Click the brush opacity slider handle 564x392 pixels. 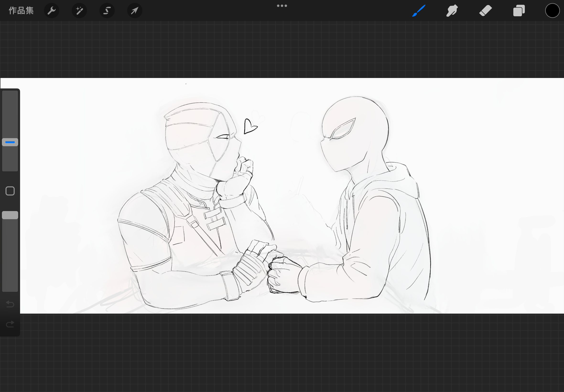tap(10, 215)
